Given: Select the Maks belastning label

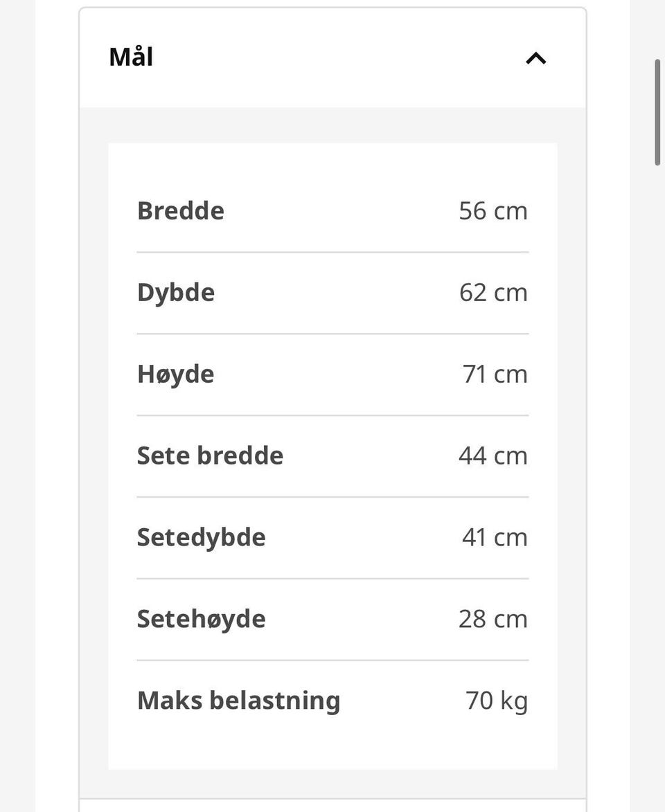Looking at the screenshot, I should coord(238,701).
